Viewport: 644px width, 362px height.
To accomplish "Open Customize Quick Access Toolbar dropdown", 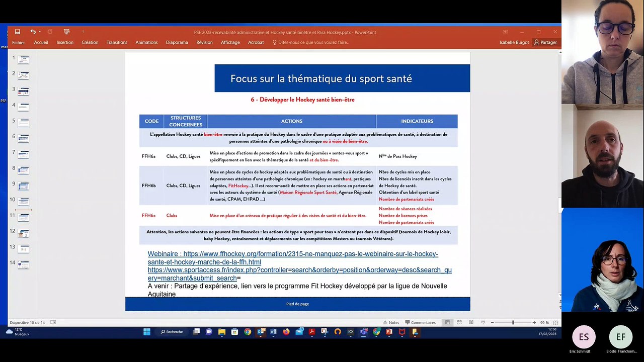I will pyautogui.click(x=83, y=32).
